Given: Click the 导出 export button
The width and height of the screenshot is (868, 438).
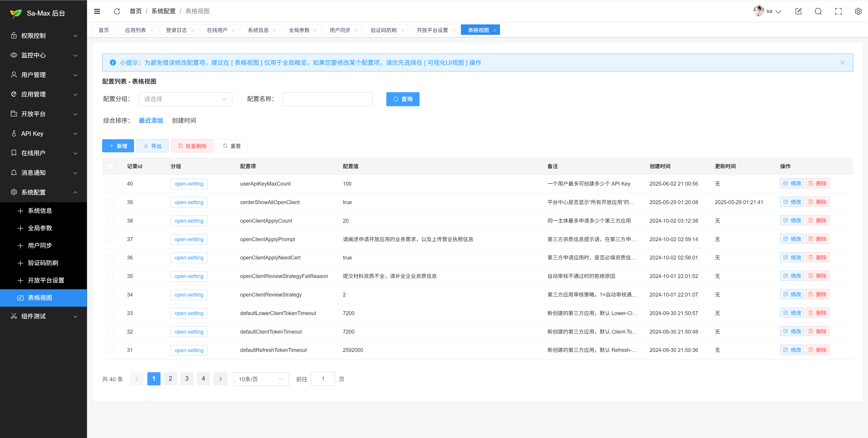Looking at the screenshot, I should pyautogui.click(x=152, y=146).
